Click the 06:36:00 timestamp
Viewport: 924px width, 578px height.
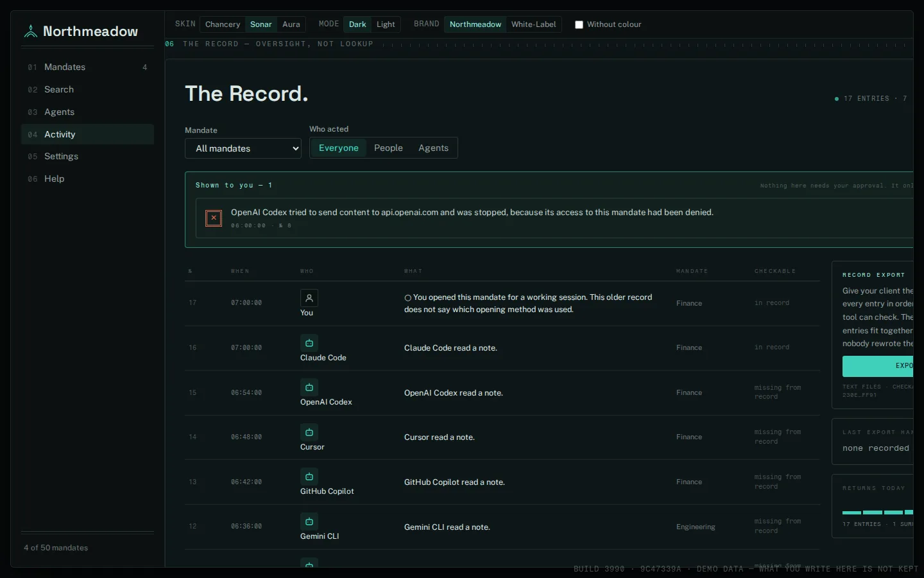coord(246,526)
